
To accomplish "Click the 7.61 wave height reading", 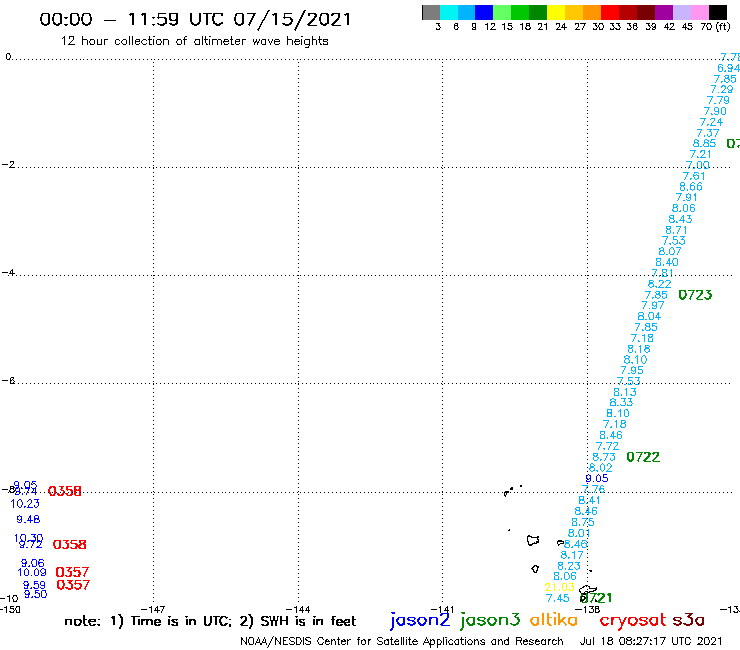I will 694,176.
